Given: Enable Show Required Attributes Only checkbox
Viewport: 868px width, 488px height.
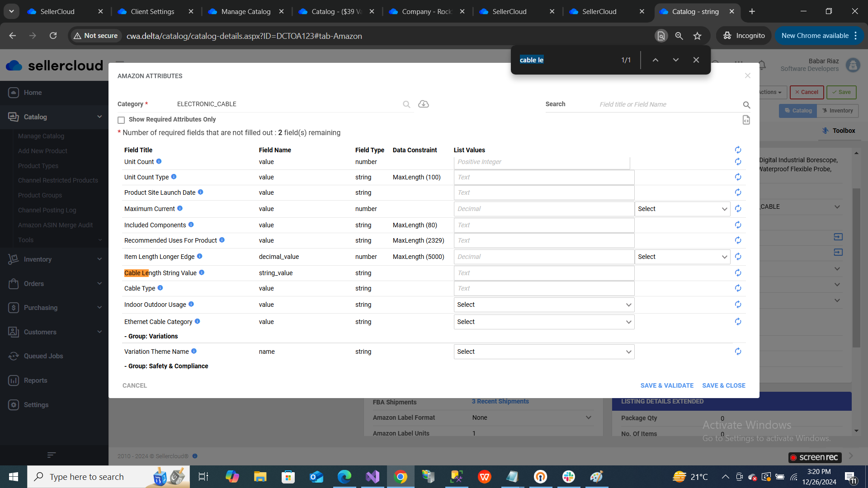Looking at the screenshot, I should click(121, 120).
